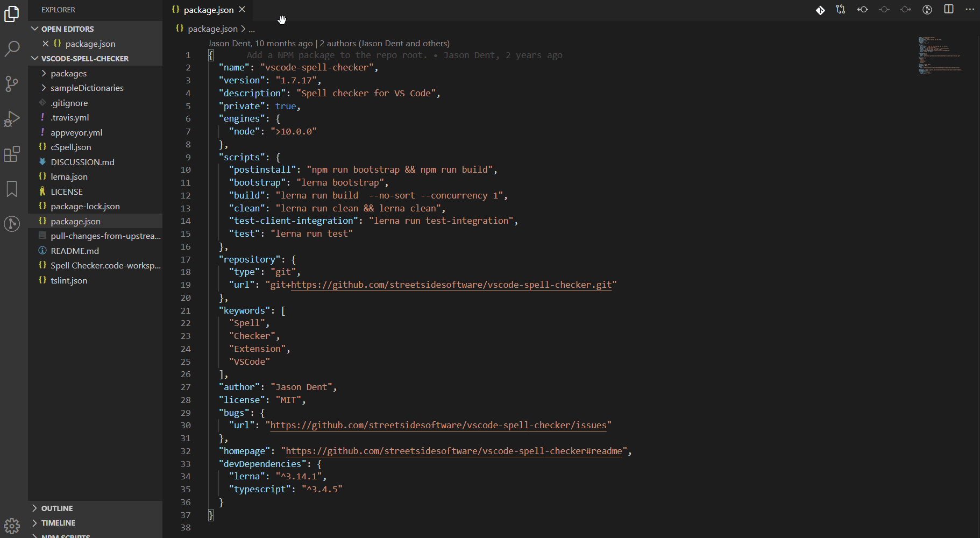Click the "test-client-integration" script key
980x538 pixels.
tap(294, 221)
